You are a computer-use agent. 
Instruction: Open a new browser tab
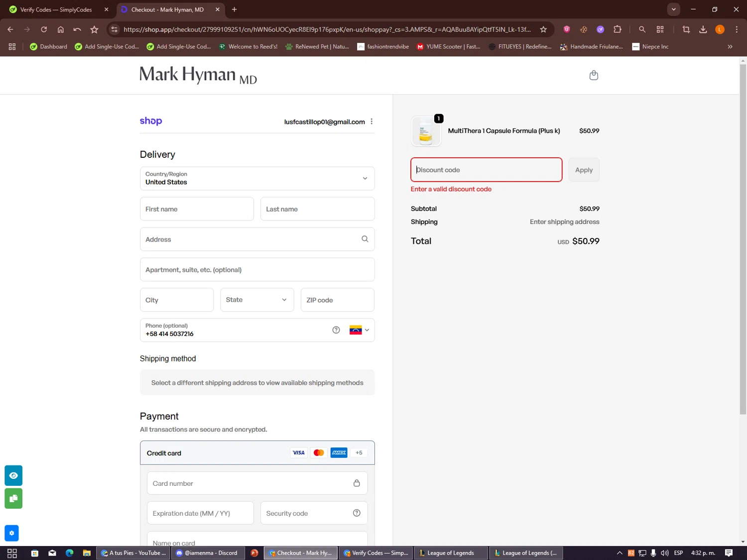click(x=235, y=9)
